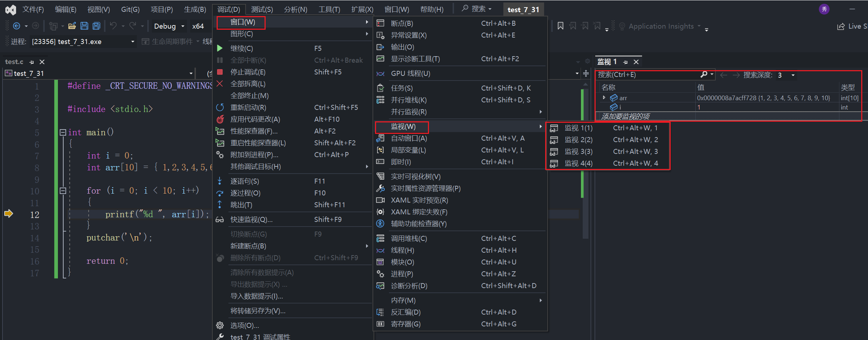Toggle pin on test.c tab
This screenshot has width=868, height=340.
point(31,62)
